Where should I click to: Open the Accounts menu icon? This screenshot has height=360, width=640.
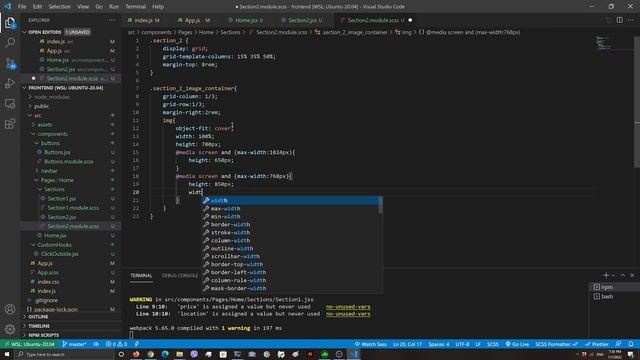[x=10, y=309]
